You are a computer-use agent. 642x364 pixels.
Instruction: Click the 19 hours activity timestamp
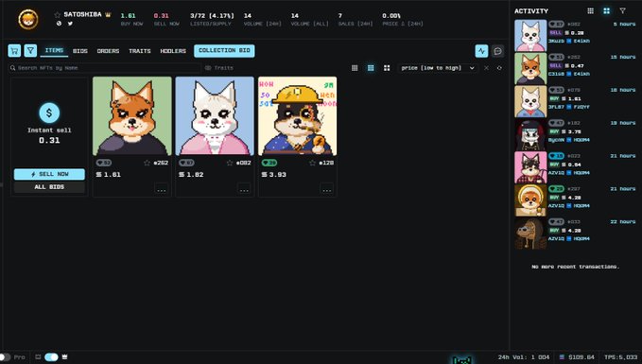pos(623,123)
